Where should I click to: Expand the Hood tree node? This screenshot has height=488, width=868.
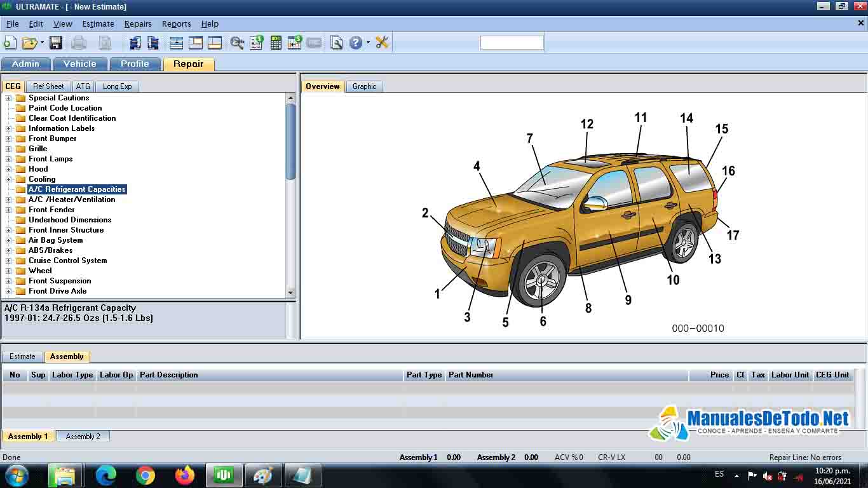click(x=8, y=169)
